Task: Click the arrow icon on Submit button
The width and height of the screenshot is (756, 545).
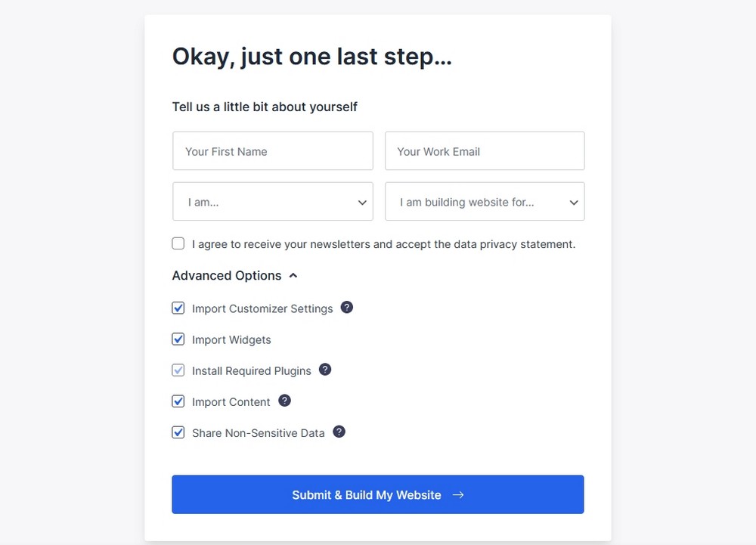Action: [458, 495]
